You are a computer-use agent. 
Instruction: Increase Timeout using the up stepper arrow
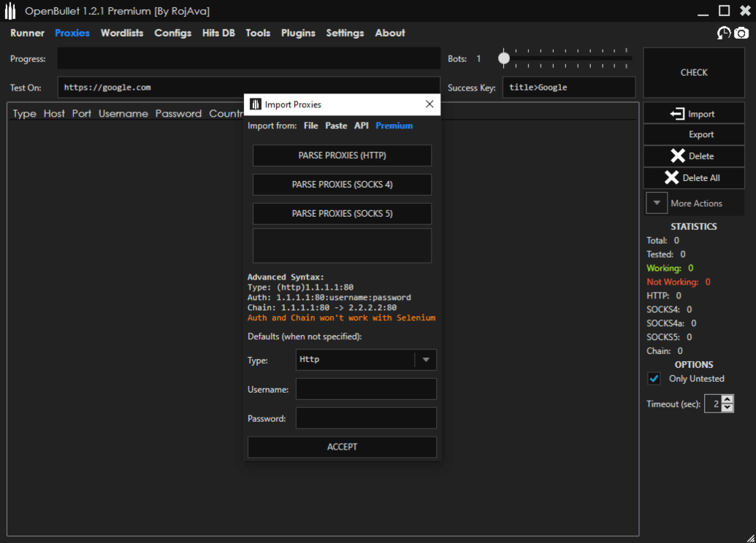point(727,399)
